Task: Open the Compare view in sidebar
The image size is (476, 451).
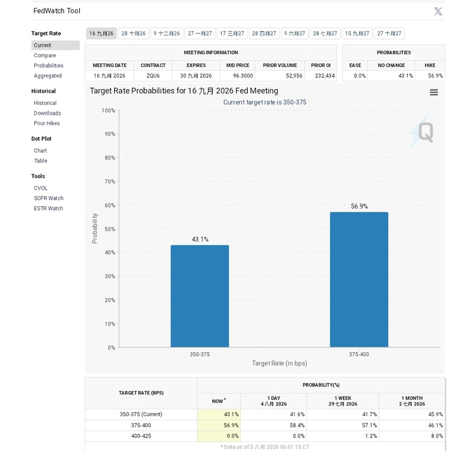Action: [x=45, y=56]
